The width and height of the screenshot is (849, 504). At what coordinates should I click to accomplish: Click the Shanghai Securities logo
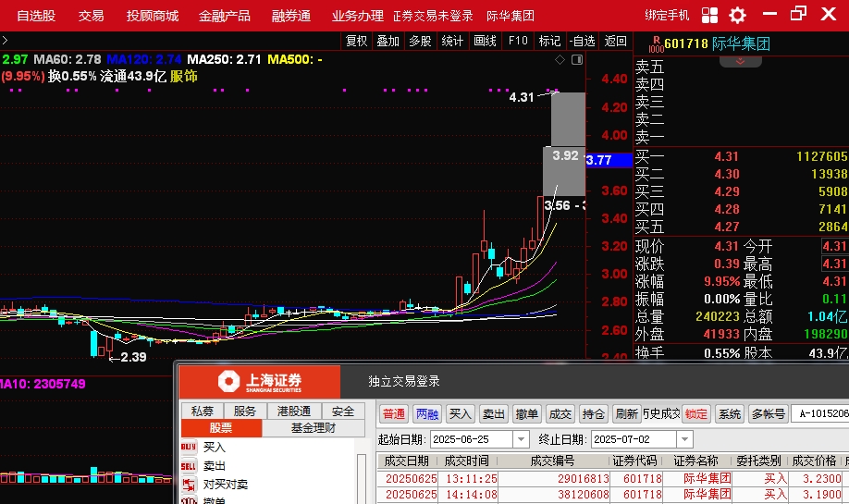pyautogui.click(x=260, y=382)
